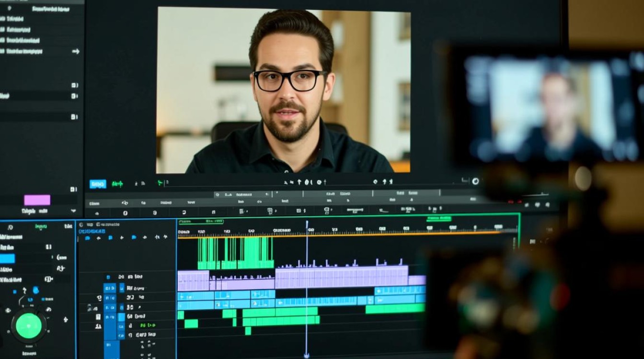
Task: Select the tall green waveform clip
Action: [x=235, y=253]
